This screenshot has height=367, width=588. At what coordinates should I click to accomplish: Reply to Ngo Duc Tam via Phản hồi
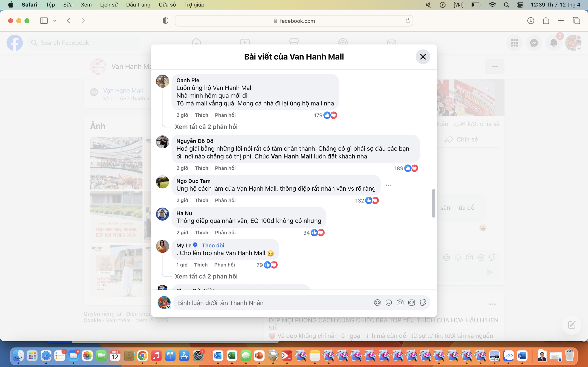click(225, 200)
